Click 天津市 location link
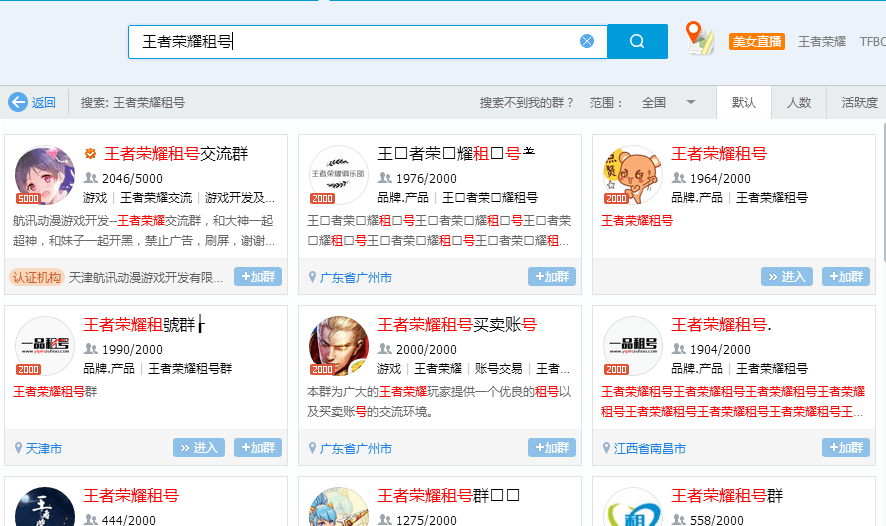 pos(44,449)
